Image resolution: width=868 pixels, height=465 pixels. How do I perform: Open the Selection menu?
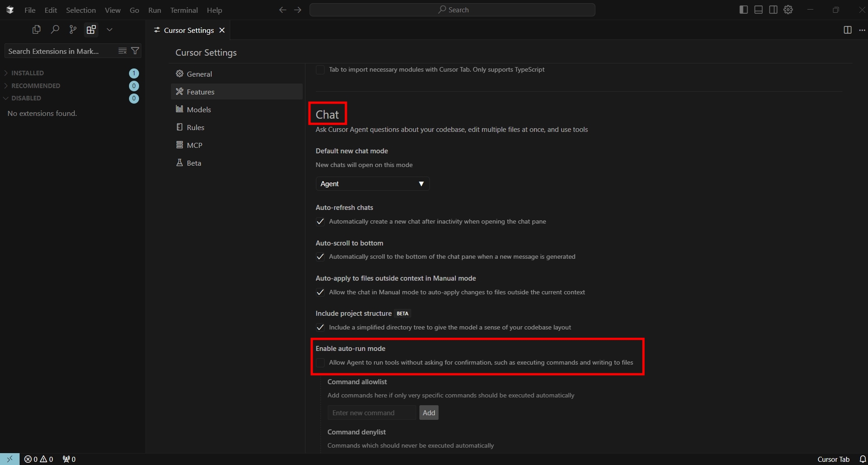pos(81,10)
